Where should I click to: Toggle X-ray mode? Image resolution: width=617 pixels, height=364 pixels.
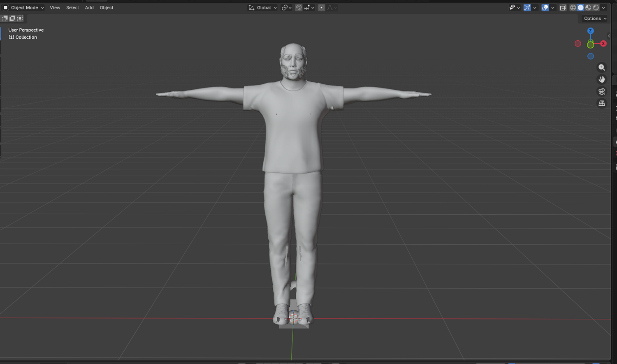[563, 7]
